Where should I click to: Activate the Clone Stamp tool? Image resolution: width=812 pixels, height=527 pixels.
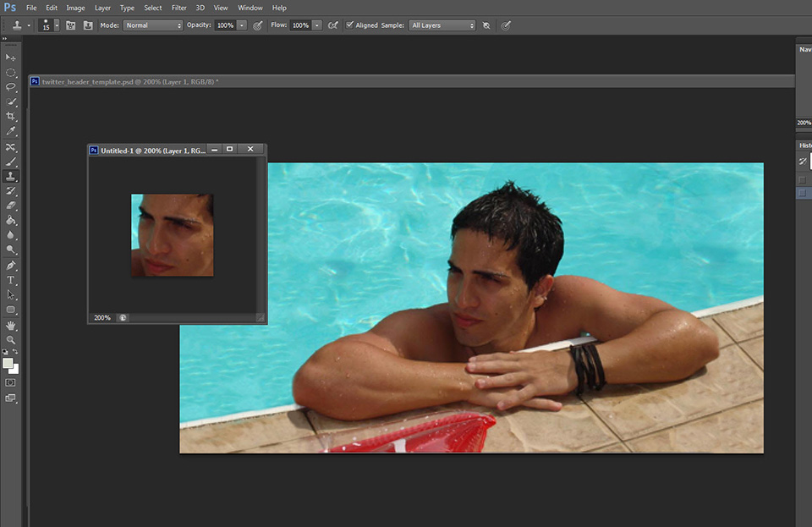pos(11,176)
